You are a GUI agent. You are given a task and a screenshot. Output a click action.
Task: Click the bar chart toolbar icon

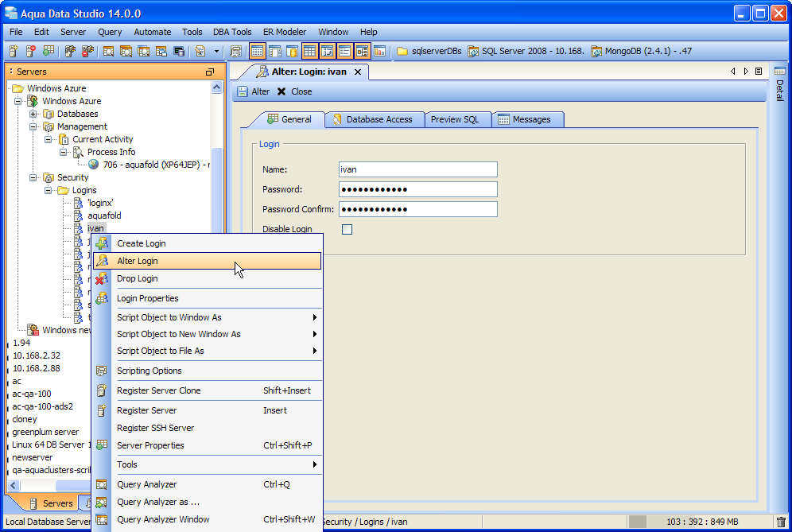click(x=380, y=51)
